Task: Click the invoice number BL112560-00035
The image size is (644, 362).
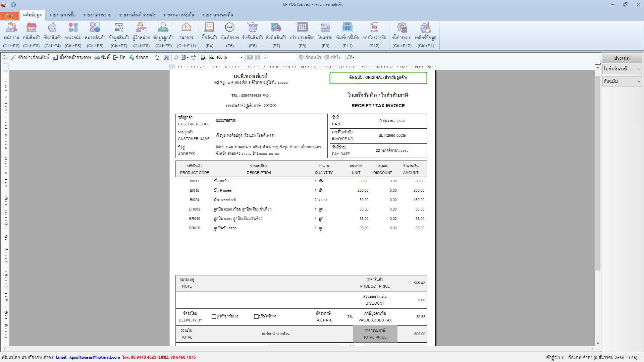Action: (392, 135)
